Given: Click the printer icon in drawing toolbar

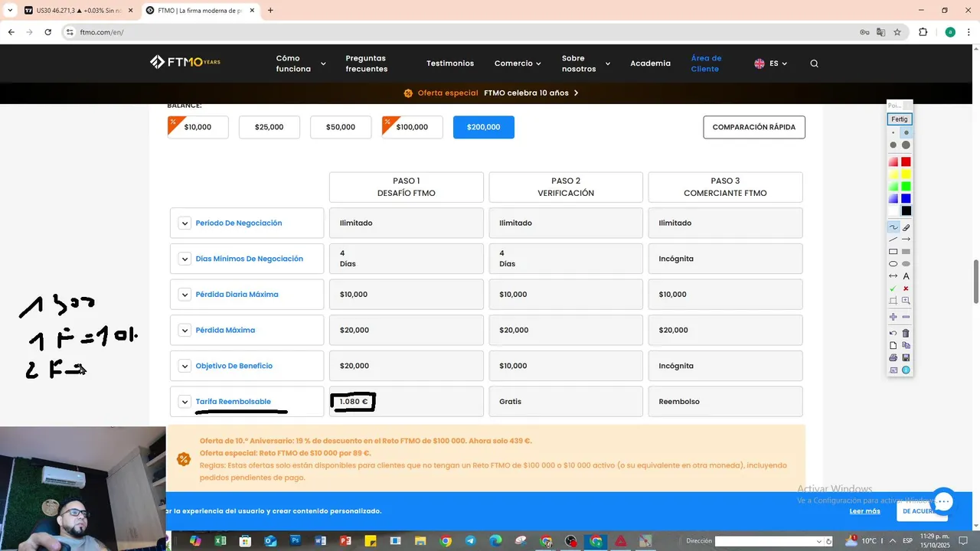Looking at the screenshot, I should point(893,357).
